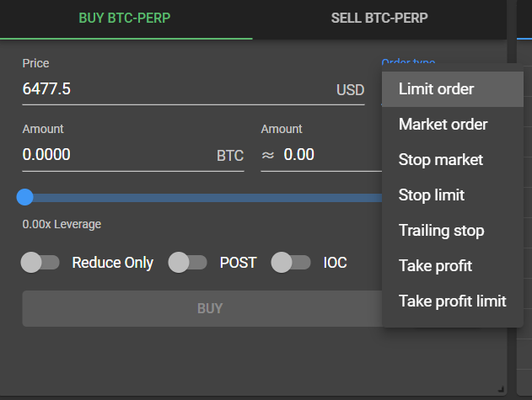Click the leverage slider handle

[25, 197]
